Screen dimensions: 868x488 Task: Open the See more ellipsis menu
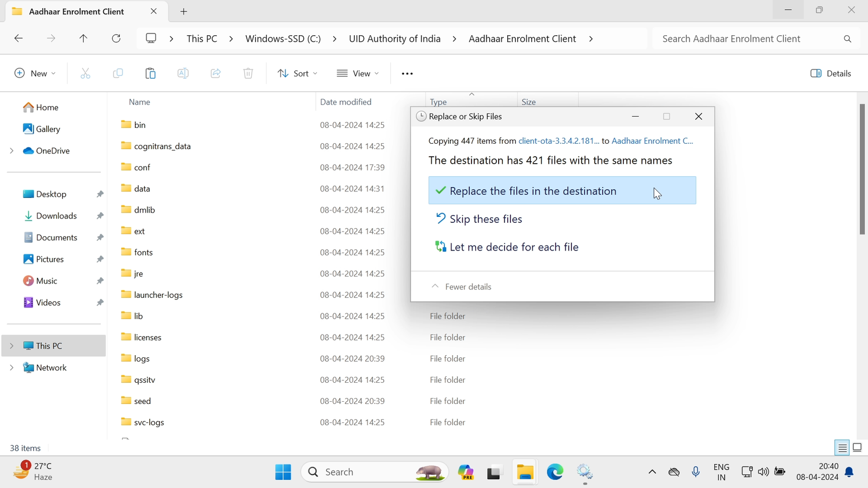coord(407,73)
